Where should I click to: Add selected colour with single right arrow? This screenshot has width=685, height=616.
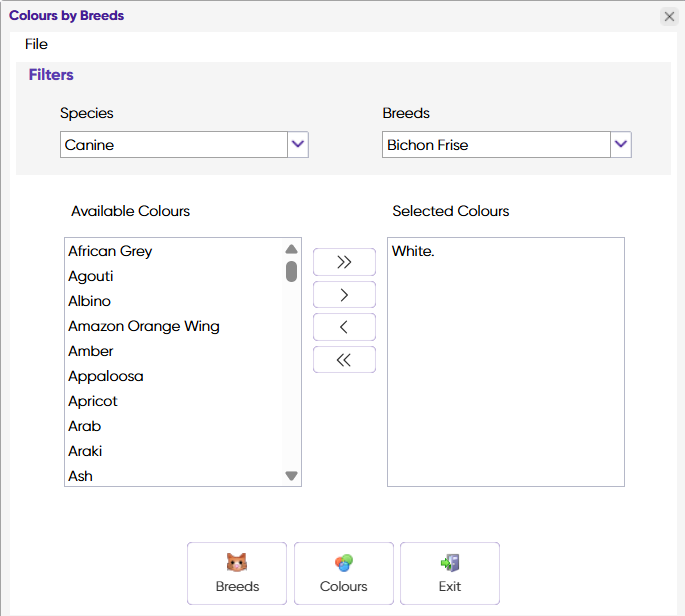tap(344, 295)
